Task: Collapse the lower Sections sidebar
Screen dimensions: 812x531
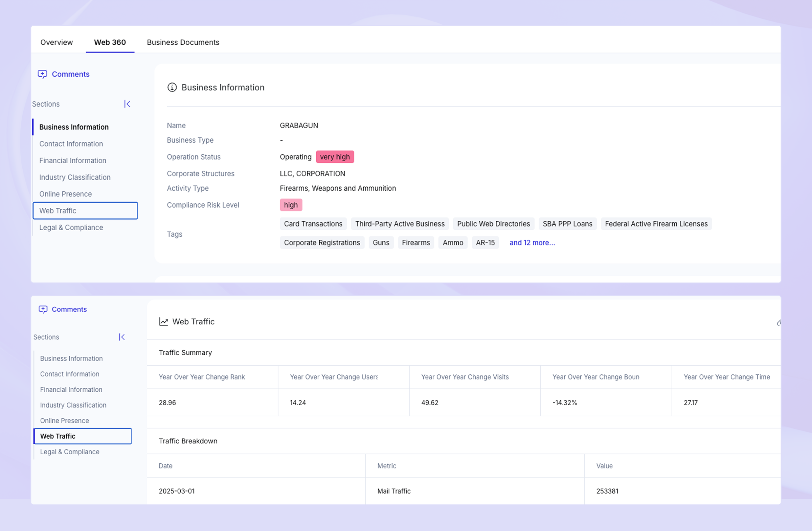Action: coord(122,337)
